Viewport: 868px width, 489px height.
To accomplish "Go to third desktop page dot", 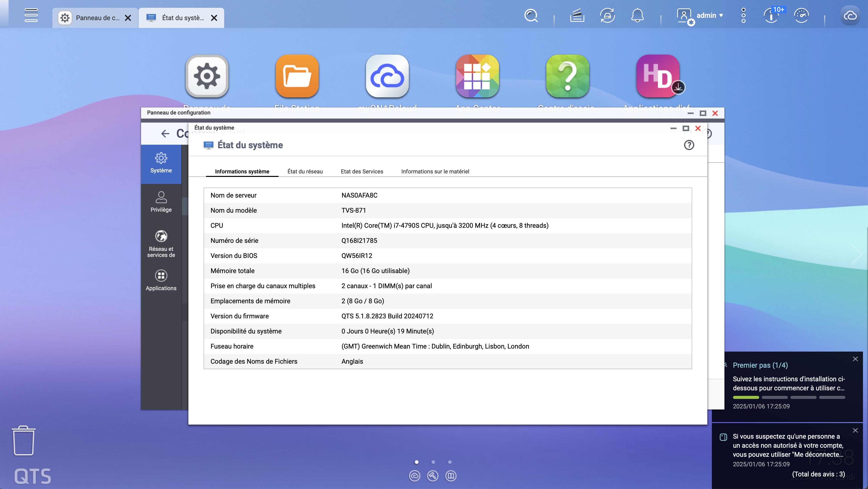I will (450, 462).
